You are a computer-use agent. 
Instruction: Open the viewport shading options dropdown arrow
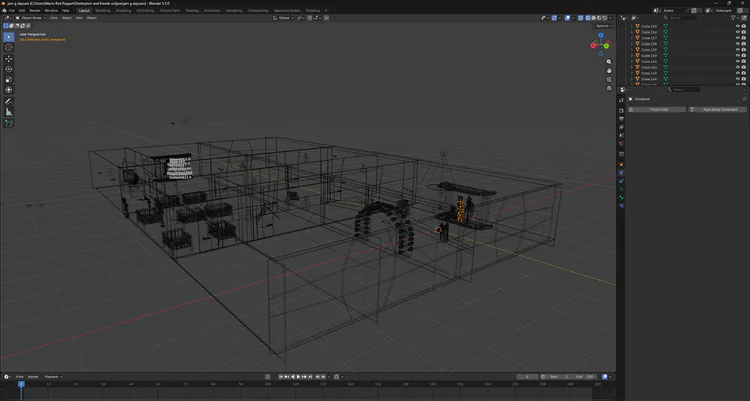point(610,18)
